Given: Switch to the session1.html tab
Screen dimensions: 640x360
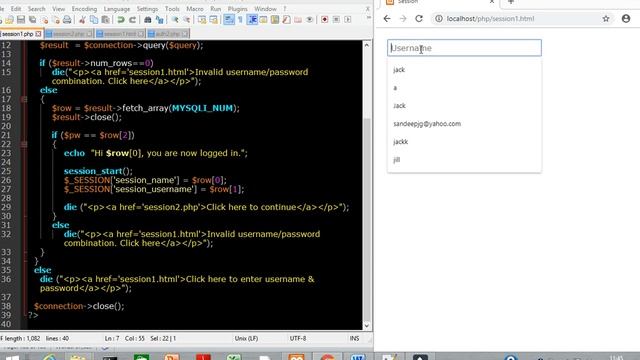Looking at the screenshot, I should point(120,33).
